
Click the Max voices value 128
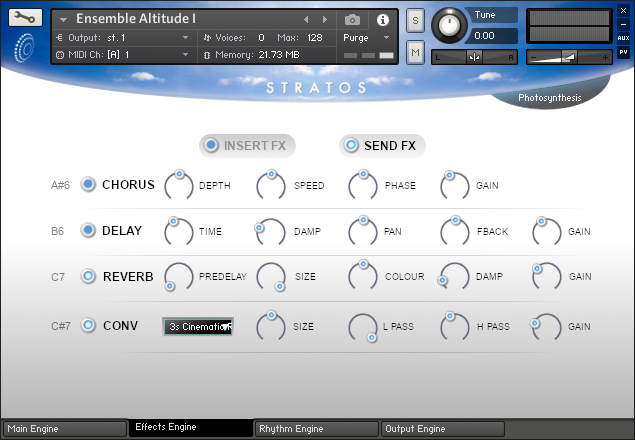(315, 38)
